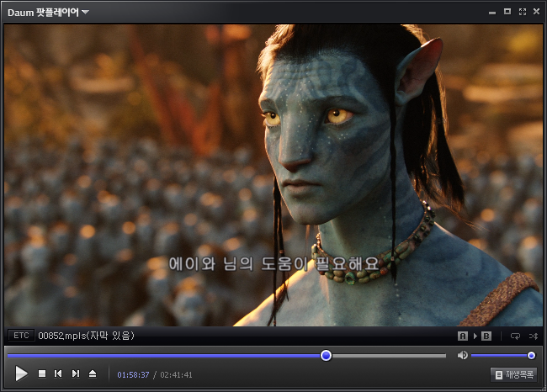Set repeat start point A
Image resolution: width=547 pixels, height=392 pixels.
(x=463, y=336)
